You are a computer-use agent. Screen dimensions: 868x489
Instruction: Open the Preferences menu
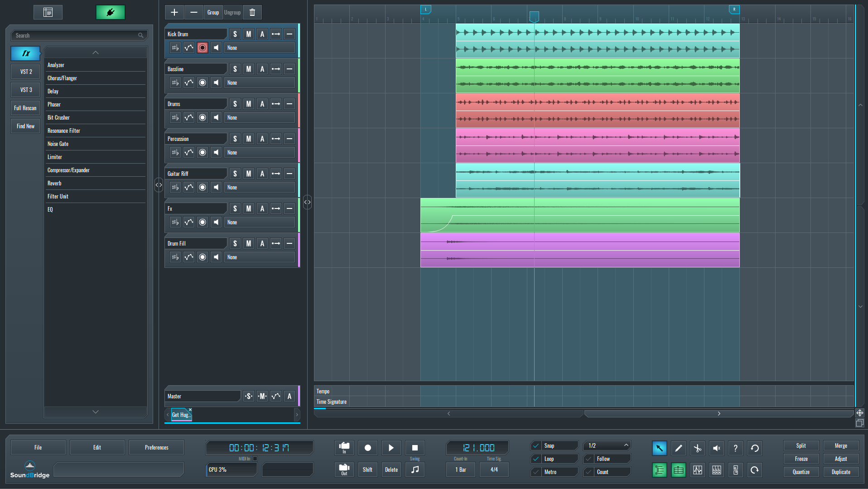pos(156,447)
